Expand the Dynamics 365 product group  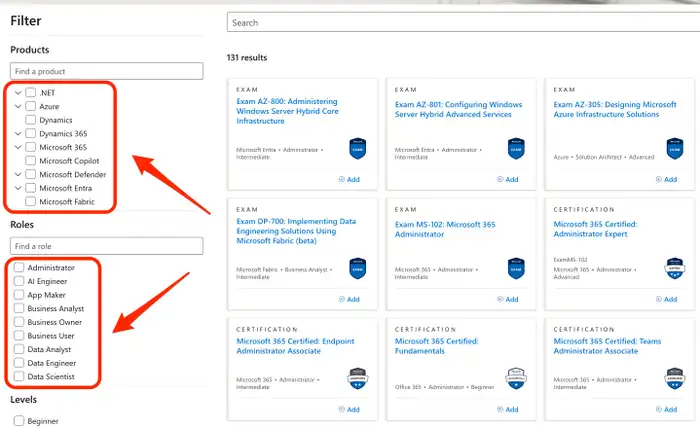pos(18,133)
